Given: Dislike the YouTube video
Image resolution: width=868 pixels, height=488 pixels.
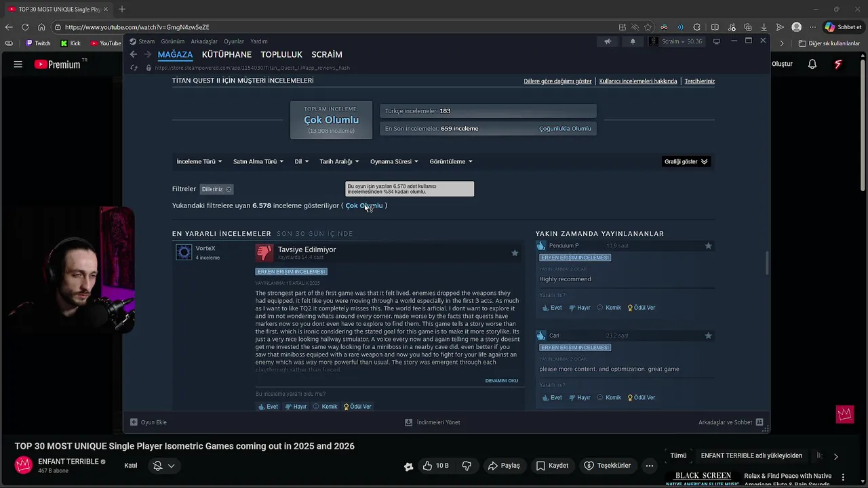Looking at the screenshot, I should click(x=467, y=466).
